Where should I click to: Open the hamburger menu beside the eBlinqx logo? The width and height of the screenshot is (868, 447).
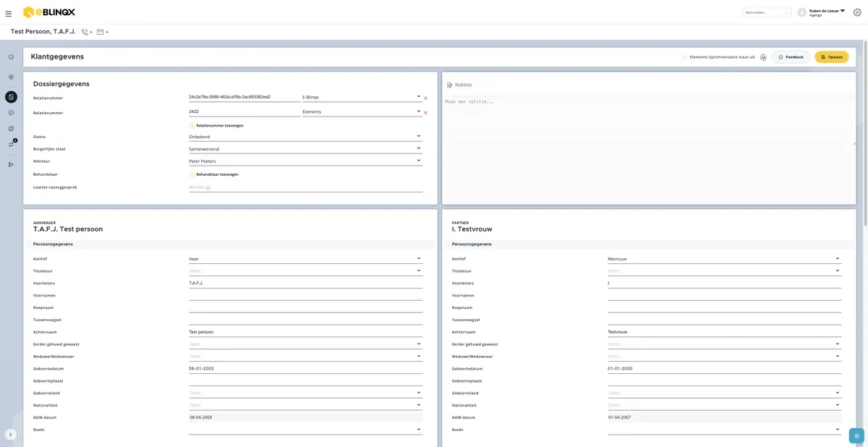9,13
